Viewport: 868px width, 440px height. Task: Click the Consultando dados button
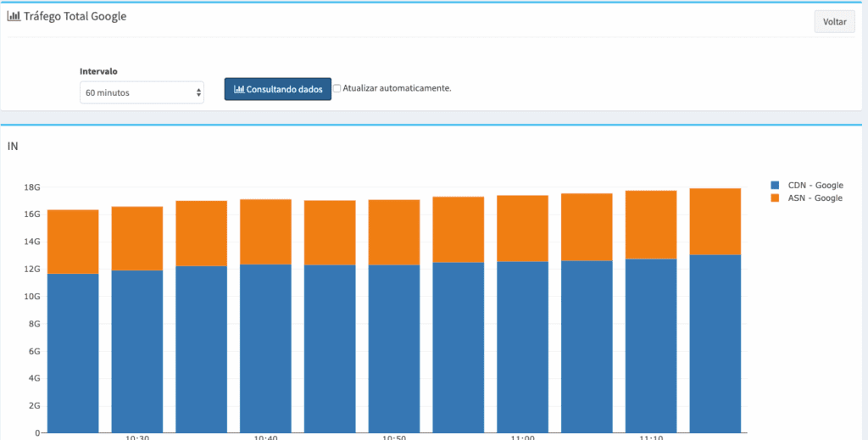(278, 89)
